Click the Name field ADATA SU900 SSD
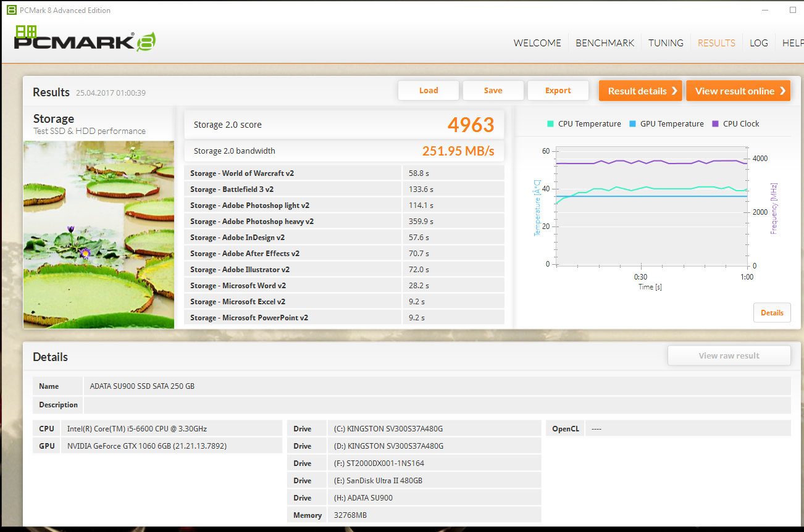Image resolution: width=804 pixels, height=532 pixels. 437,386
